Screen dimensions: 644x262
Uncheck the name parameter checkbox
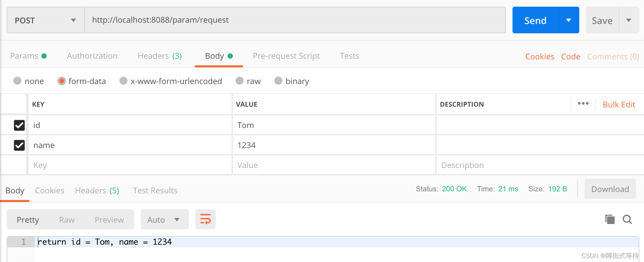point(19,145)
